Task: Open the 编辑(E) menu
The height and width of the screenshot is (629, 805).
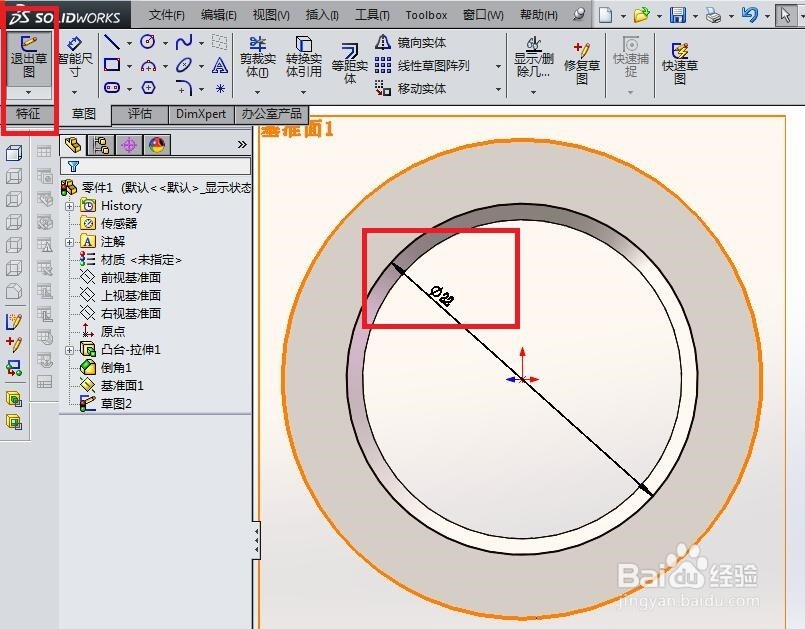Action: pos(219,15)
